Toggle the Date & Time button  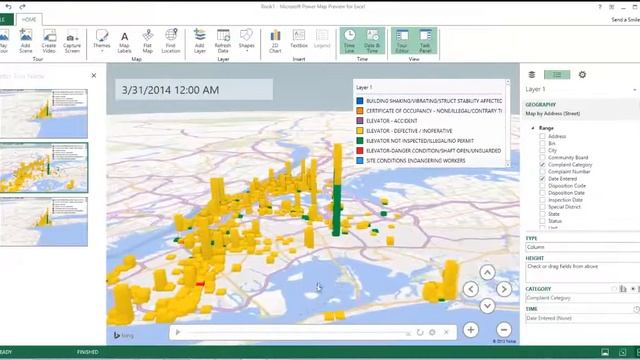coord(372,41)
